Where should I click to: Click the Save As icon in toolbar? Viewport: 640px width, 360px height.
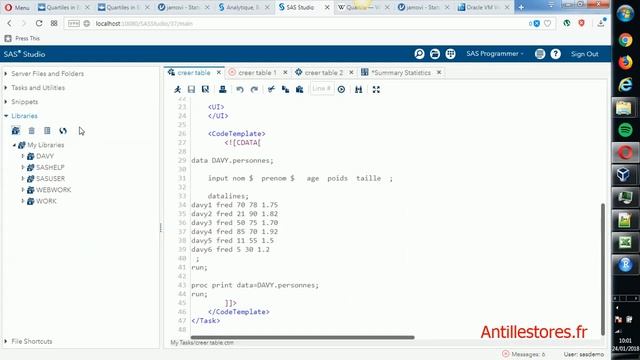(x=205, y=89)
